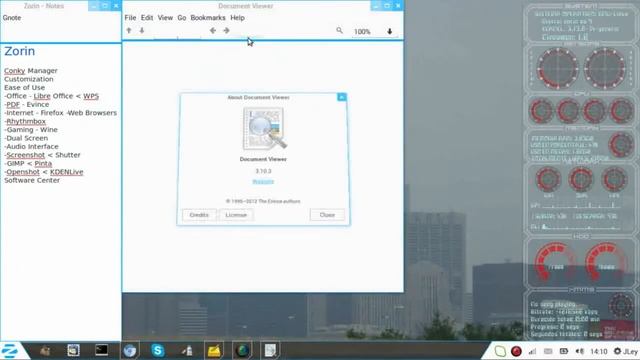Open the Website link in About dialog
Image resolution: width=640 pixels, height=360 pixels.
[x=263, y=182]
